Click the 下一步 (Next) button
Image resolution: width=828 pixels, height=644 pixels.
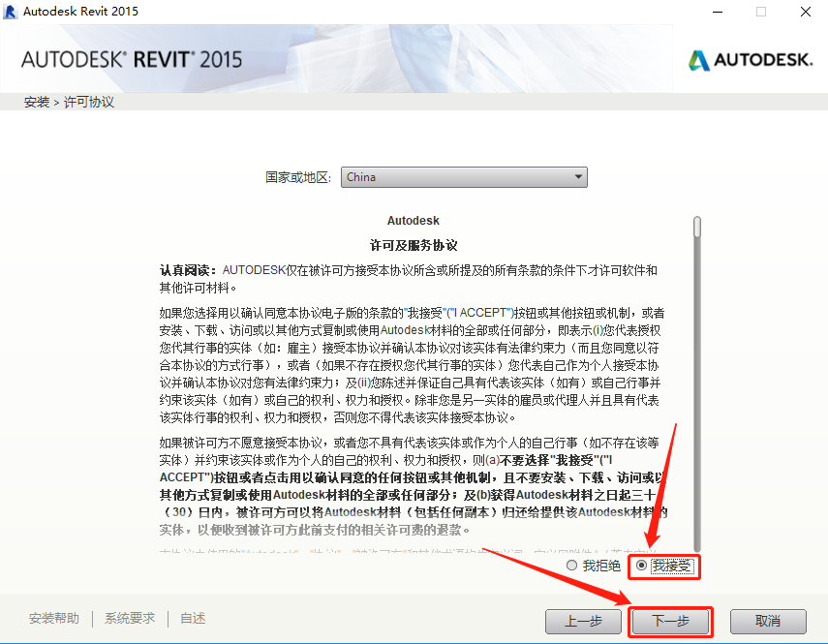pyautogui.click(x=671, y=622)
